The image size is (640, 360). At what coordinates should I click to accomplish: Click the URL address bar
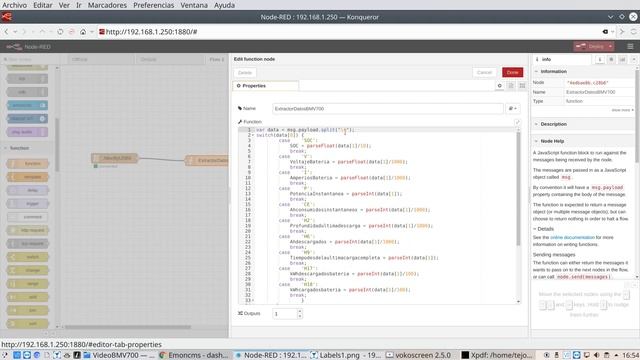(347, 31)
